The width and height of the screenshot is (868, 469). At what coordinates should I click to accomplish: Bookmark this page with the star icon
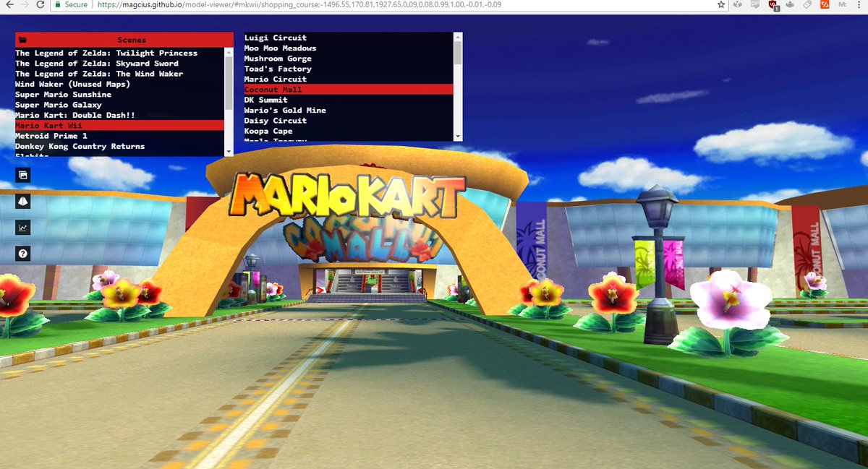(721, 4)
